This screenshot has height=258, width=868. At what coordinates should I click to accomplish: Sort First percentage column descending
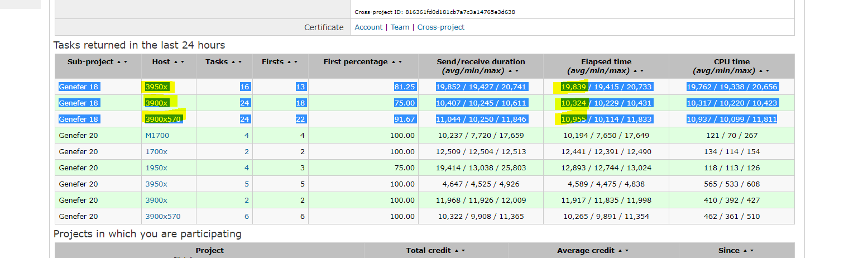pos(400,62)
